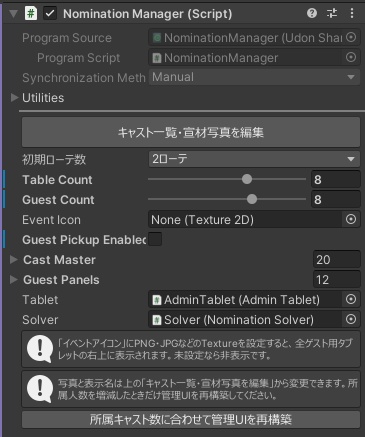Expand the Utilities foldout
The height and width of the screenshot is (437, 365).
click(x=14, y=98)
